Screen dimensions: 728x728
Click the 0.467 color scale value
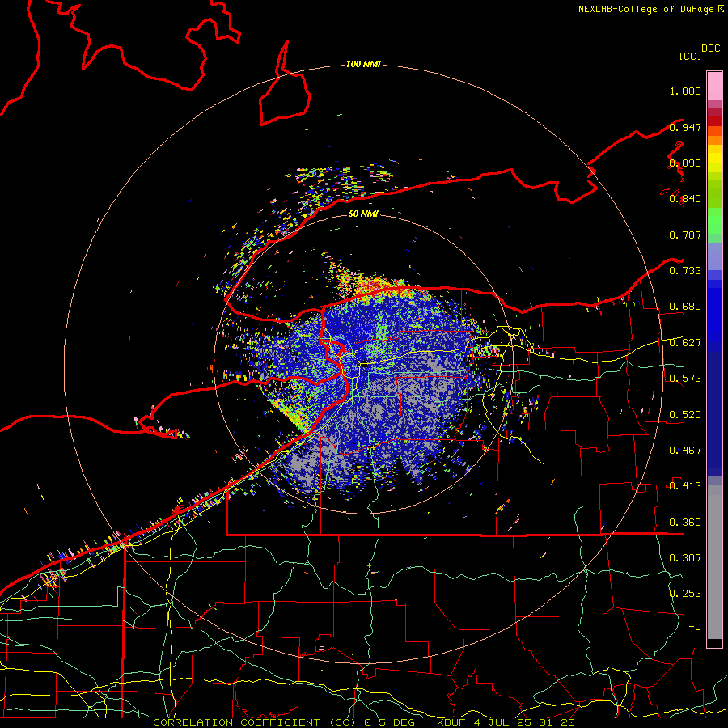tap(685, 451)
